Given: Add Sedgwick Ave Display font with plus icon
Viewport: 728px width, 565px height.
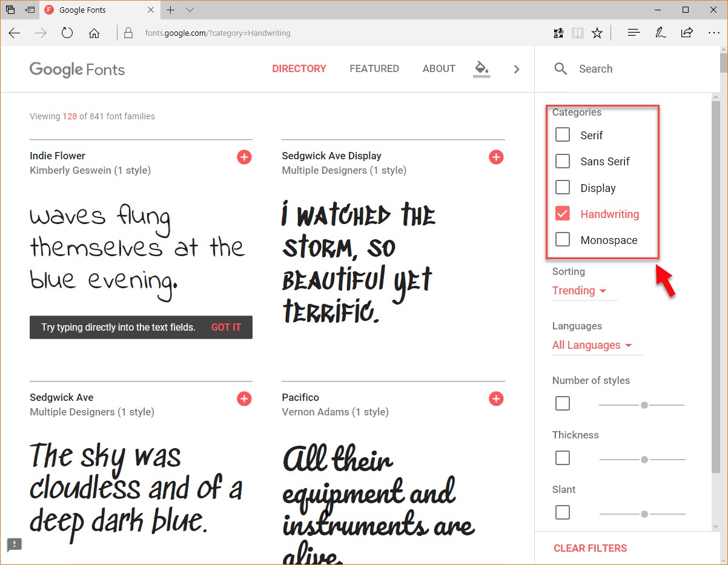Looking at the screenshot, I should point(496,157).
